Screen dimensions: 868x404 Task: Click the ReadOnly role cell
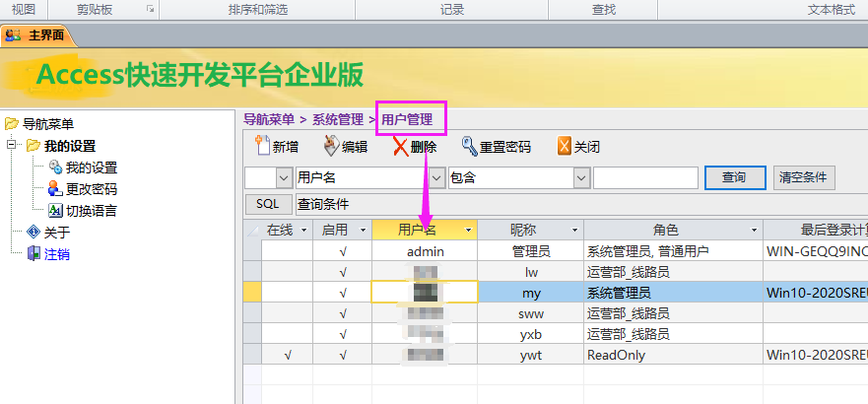pos(673,354)
